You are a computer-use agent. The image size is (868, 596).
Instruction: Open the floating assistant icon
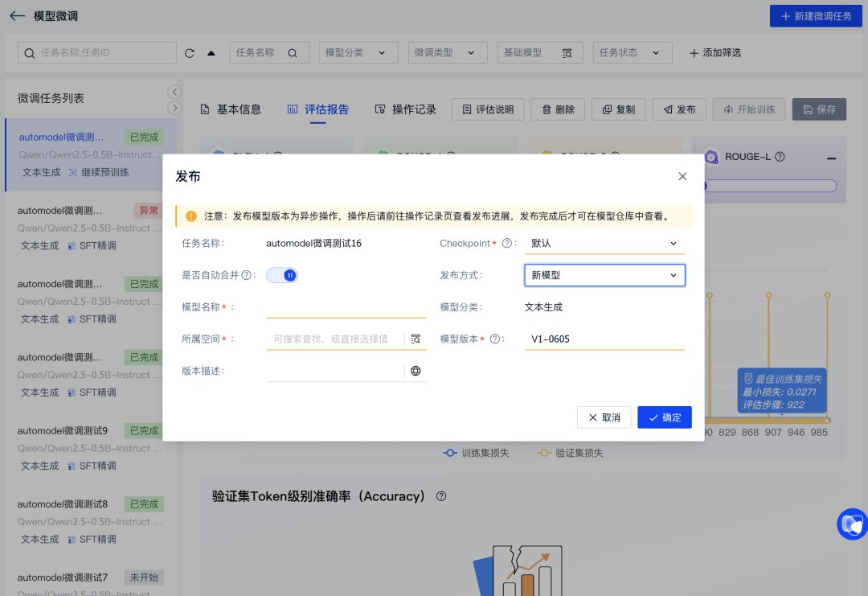[852, 524]
